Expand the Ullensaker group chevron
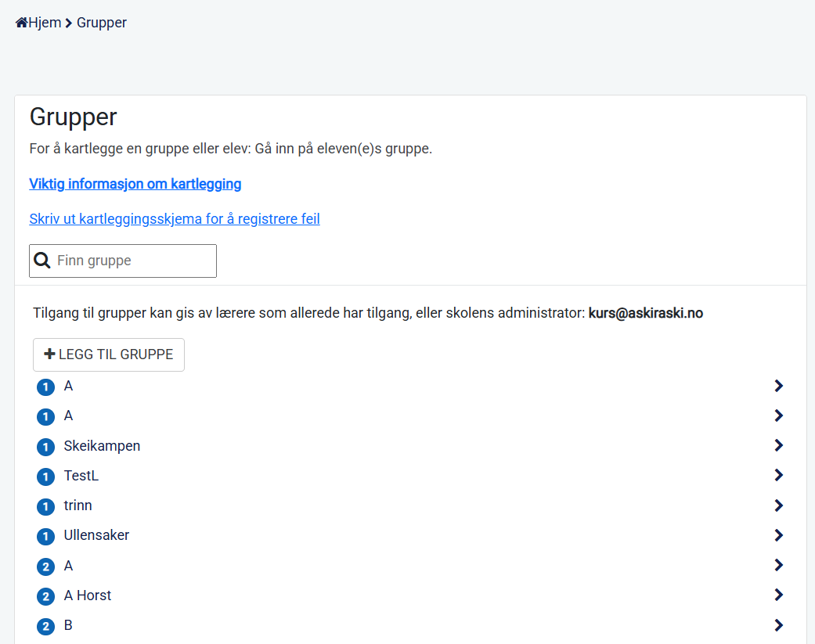 point(778,535)
